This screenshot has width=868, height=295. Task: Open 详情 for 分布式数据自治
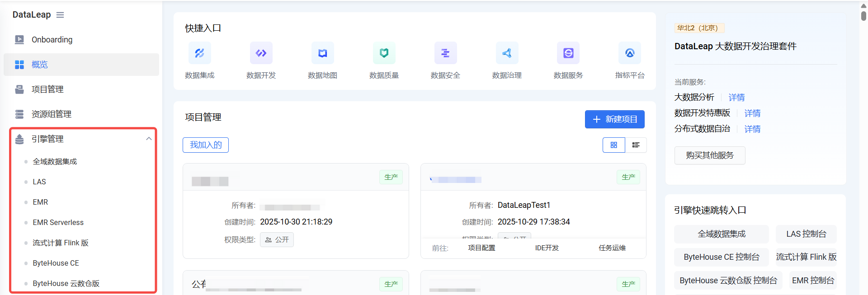click(752, 129)
